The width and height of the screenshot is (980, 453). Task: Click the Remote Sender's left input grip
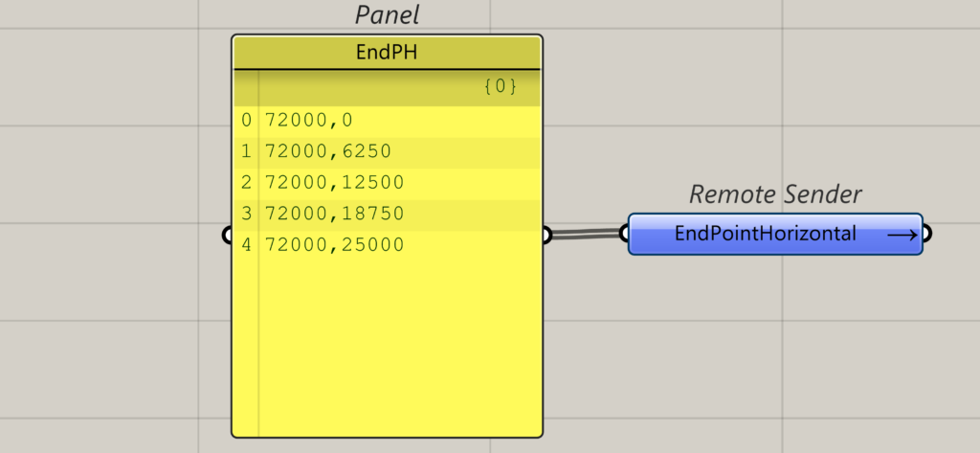[624, 232]
